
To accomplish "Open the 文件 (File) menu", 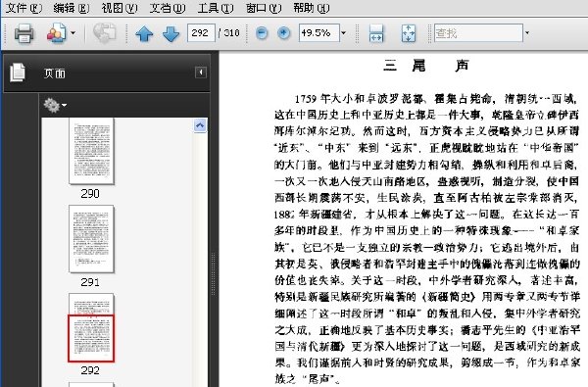I will pyautogui.click(x=24, y=8).
